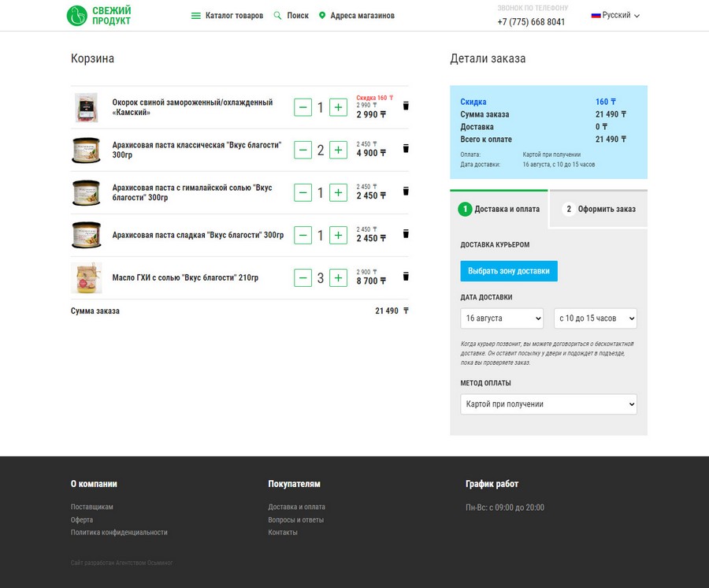Decrease quantity of паста с гималайской солью
The width and height of the screenshot is (709, 588).
pos(303,192)
